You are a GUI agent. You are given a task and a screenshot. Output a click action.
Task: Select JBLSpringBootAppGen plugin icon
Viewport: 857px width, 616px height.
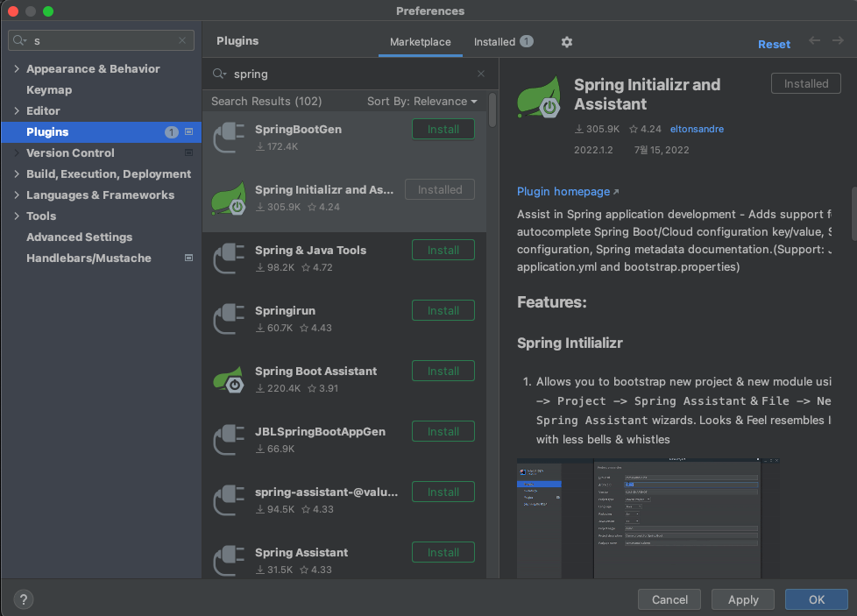coord(229,440)
